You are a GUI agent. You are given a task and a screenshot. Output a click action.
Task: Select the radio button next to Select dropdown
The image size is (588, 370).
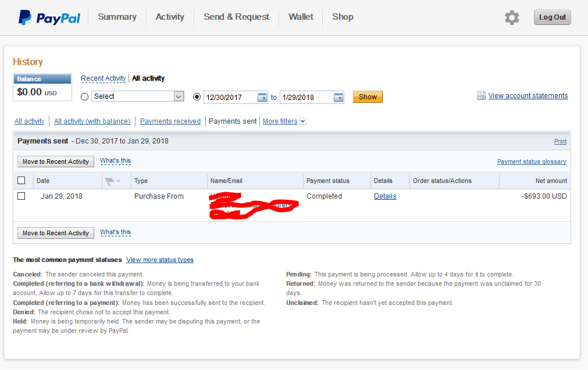[x=85, y=96]
